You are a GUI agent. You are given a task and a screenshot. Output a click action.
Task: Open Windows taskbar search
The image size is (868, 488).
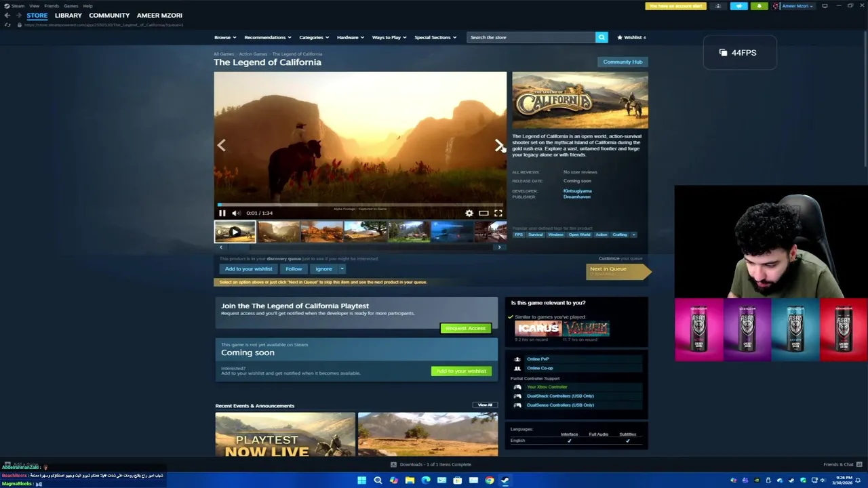click(x=378, y=481)
